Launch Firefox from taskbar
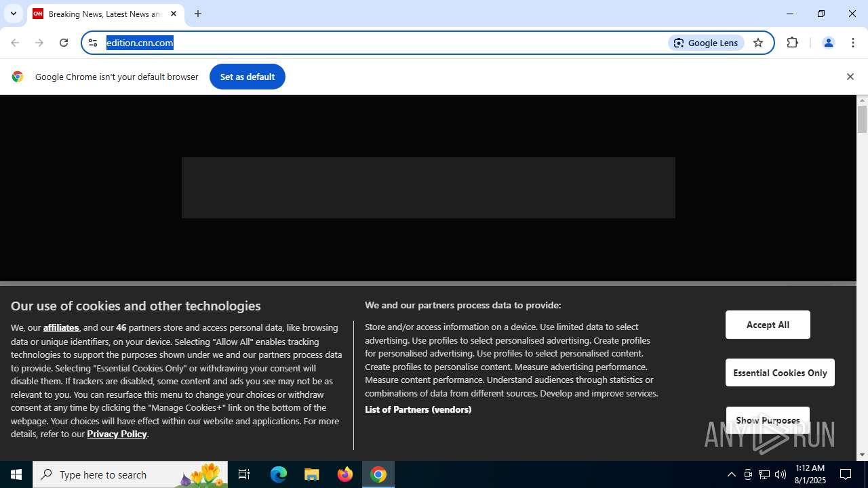The width and height of the screenshot is (868, 488). click(345, 474)
